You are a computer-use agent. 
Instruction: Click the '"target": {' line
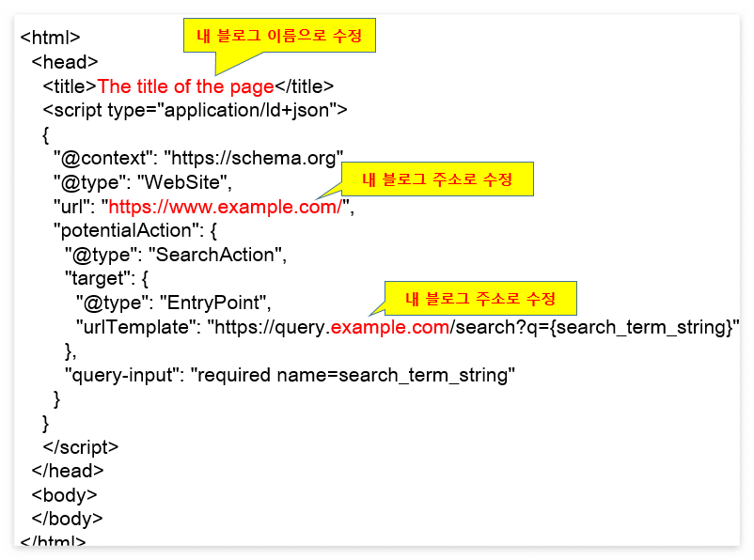pyautogui.click(x=107, y=279)
